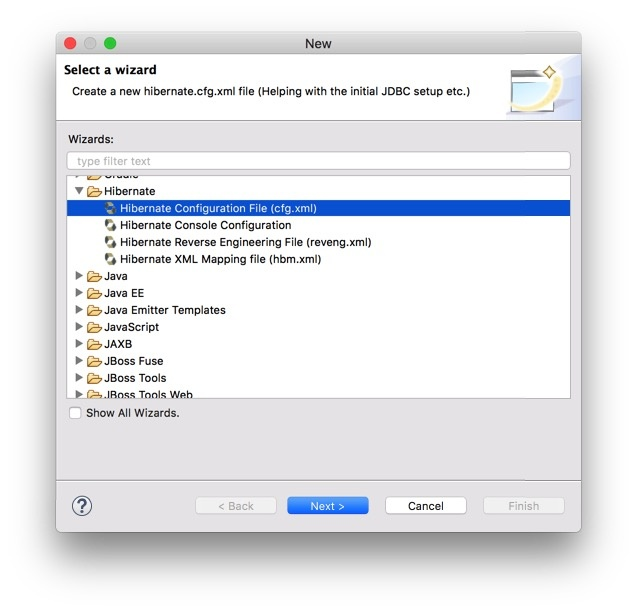Image resolution: width=637 pixels, height=612 pixels.
Task: Click the Hibernate folder icon
Action: pyautogui.click(x=94, y=191)
